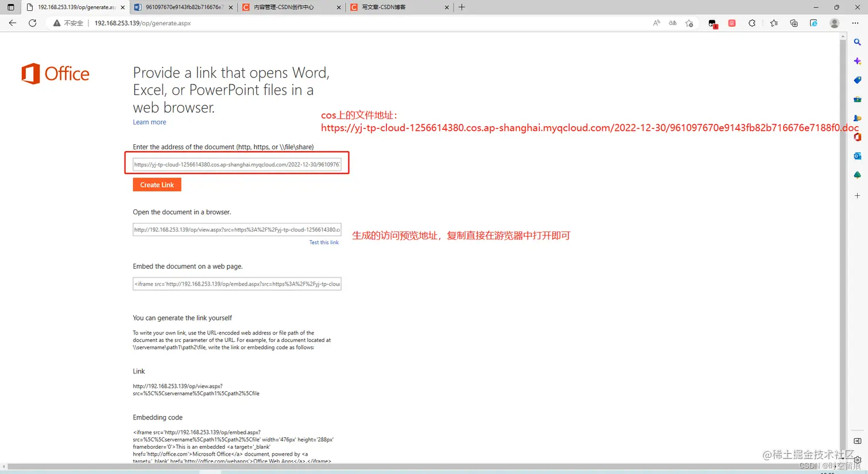Select the iframe embed code field
The image size is (868, 474).
237,284
